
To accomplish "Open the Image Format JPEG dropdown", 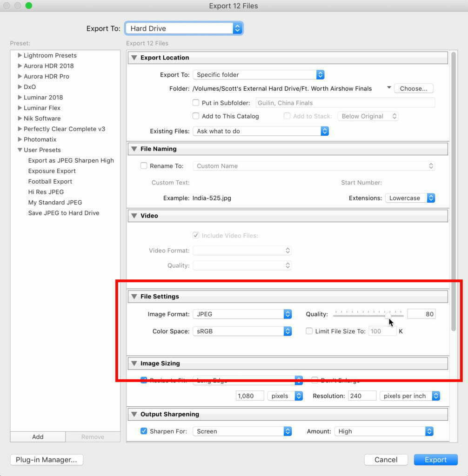I will tap(242, 314).
